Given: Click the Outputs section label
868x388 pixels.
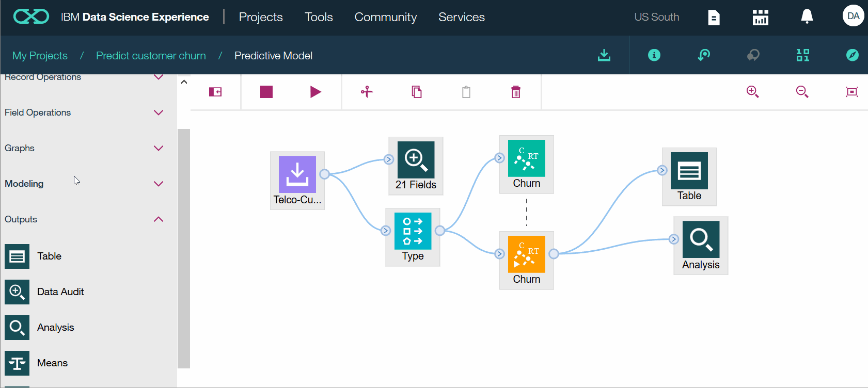Looking at the screenshot, I should tap(21, 219).
